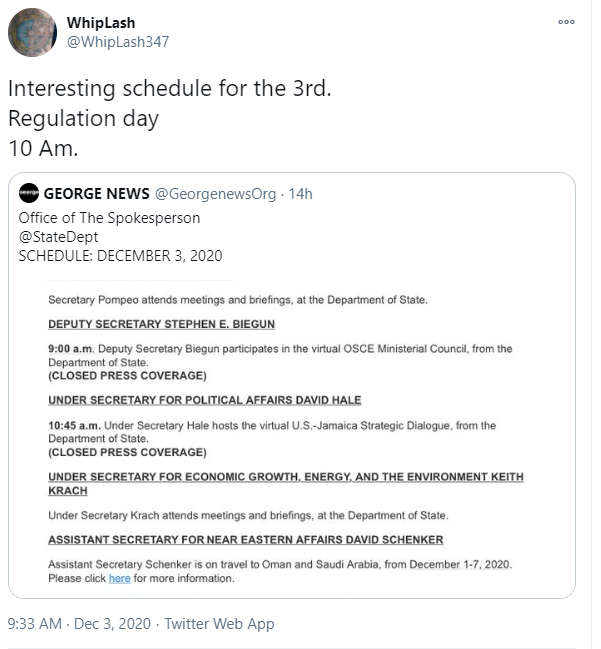Viewport: 601px width, 649px height.
Task: Click the GEORGE NEWS round avatar icon
Action: [x=29, y=194]
